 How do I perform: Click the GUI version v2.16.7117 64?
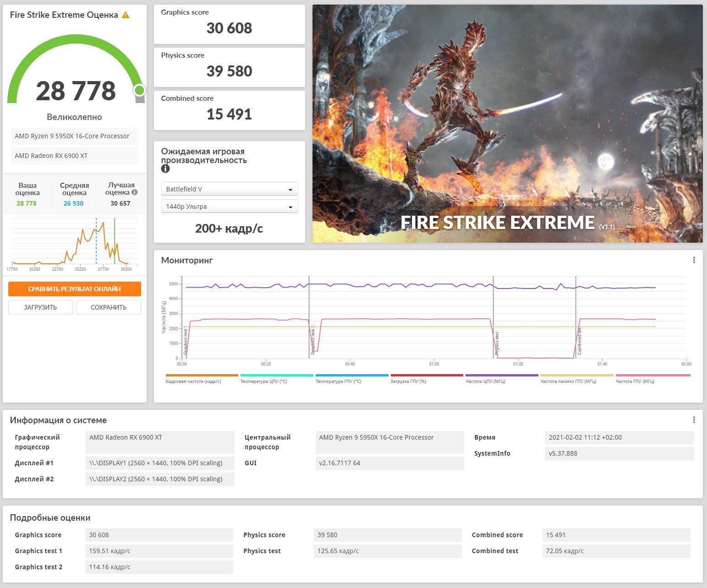pyautogui.click(x=390, y=463)
